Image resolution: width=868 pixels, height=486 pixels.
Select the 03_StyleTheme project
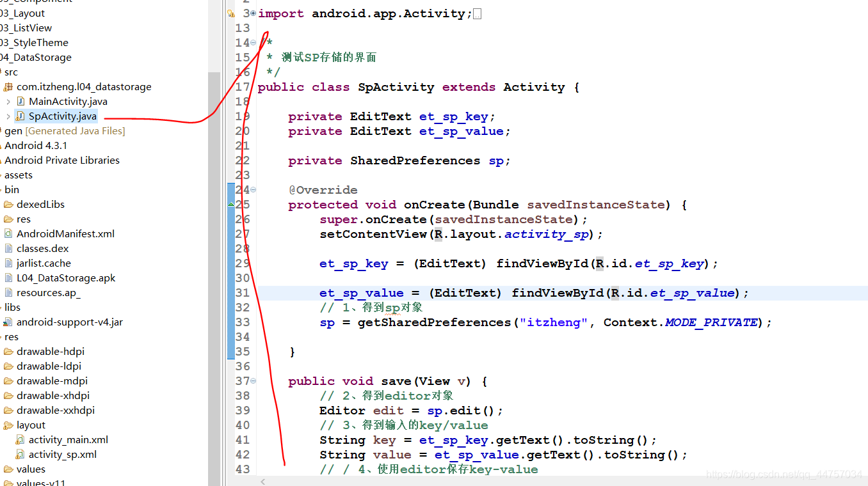pyautogui.click(x=34, y=43)
